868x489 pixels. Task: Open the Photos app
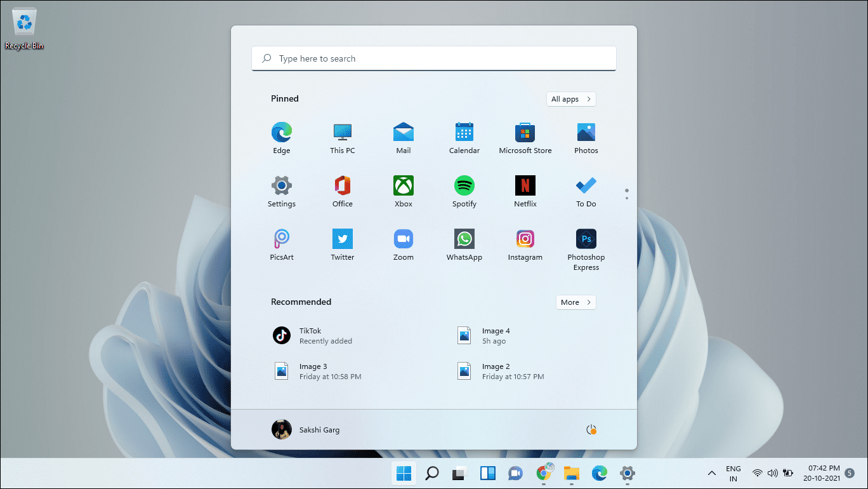coord(586,134)
